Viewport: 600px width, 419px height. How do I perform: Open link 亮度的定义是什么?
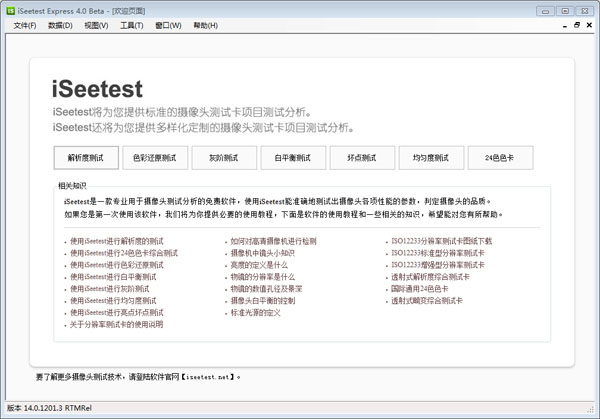(259, 265)
